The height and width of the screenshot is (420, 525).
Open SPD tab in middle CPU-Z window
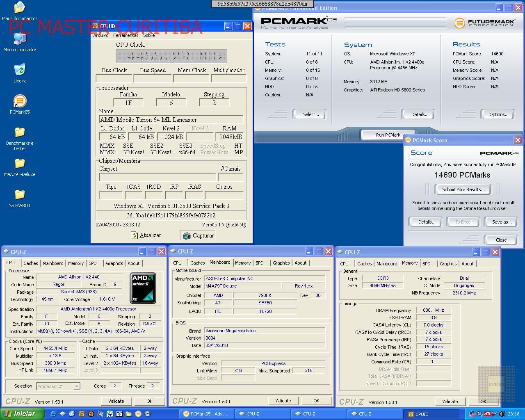click(x=260, y=263)
